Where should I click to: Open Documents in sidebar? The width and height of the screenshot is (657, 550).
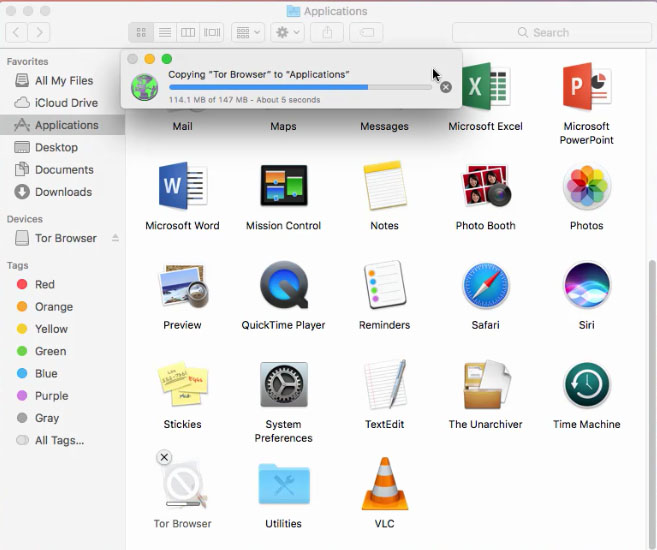click(x=62, y=169)
